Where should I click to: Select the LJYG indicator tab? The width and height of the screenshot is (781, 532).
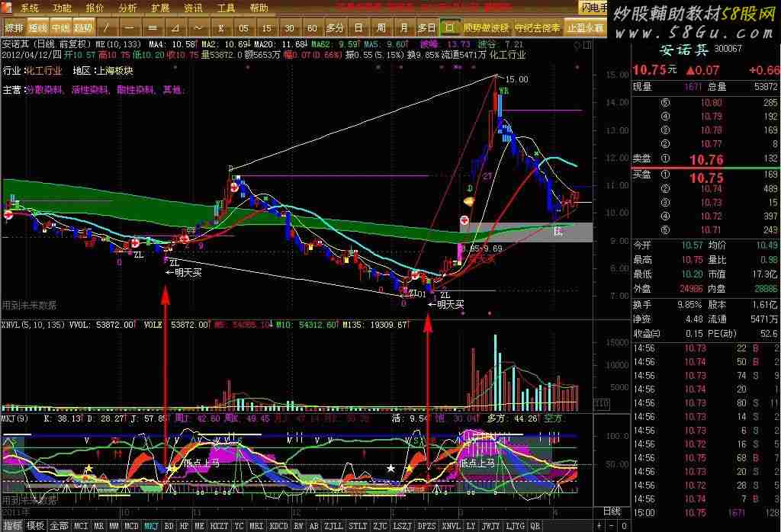point(515,526)
